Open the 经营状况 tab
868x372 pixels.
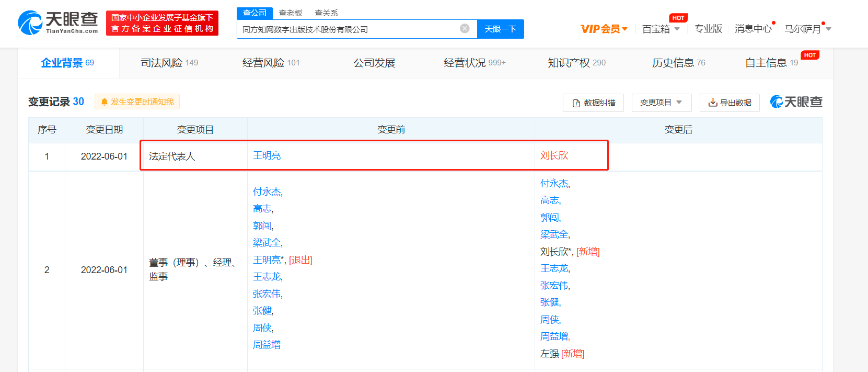coord(474,63)
